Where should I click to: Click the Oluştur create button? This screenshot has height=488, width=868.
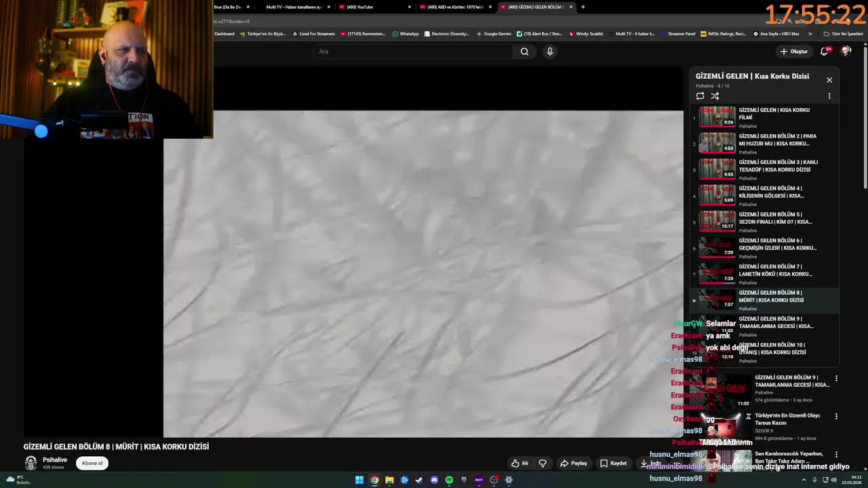(794, 52)
